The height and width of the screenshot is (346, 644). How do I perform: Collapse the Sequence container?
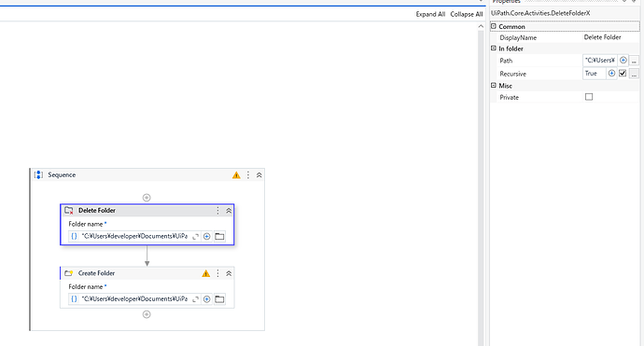click(x=259, y=175)
